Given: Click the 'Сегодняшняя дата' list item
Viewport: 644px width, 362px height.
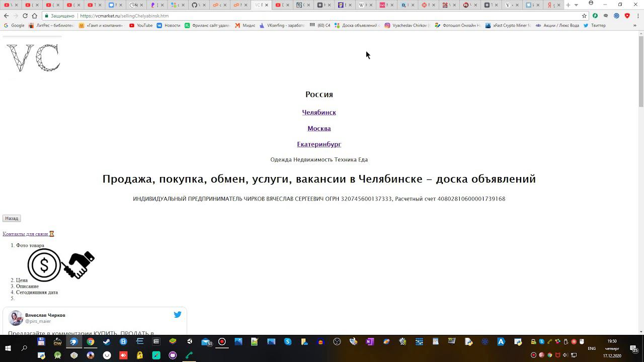Looking at the screenshot, I should (x=37, y=292).
